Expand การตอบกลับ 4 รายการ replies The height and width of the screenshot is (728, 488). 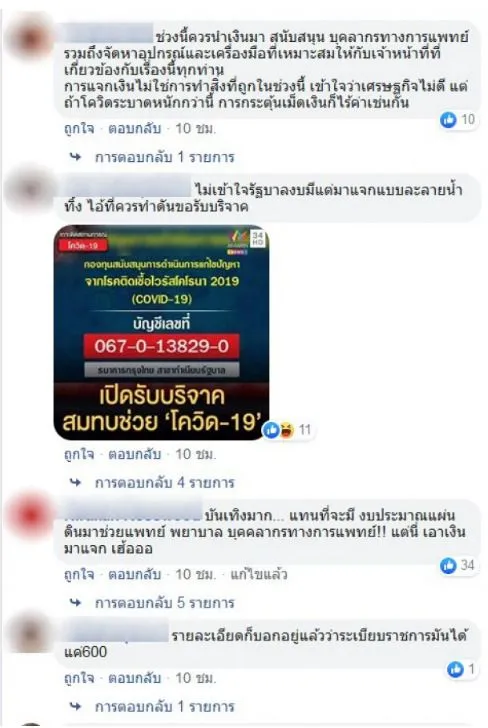click(x=164, y=483)
